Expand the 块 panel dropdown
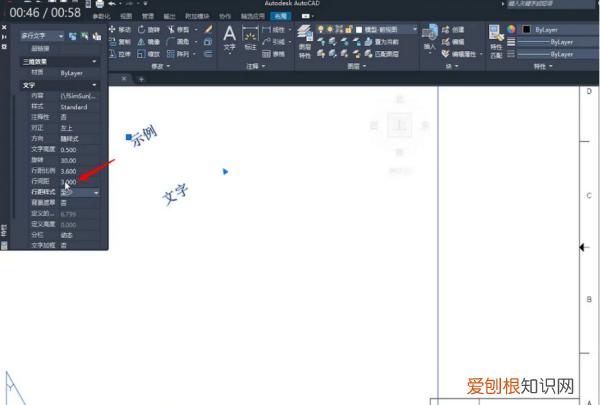 coord(452,66)
